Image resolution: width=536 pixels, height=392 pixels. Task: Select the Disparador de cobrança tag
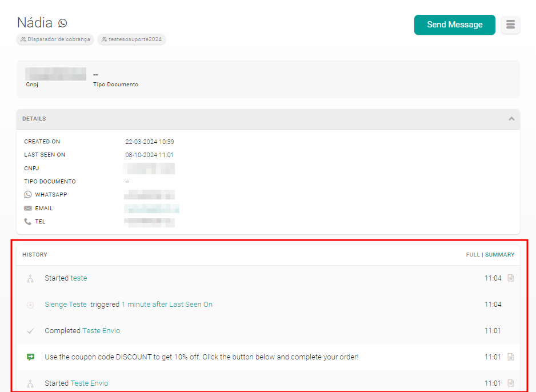pyautogui.click(x=55, y=39)
